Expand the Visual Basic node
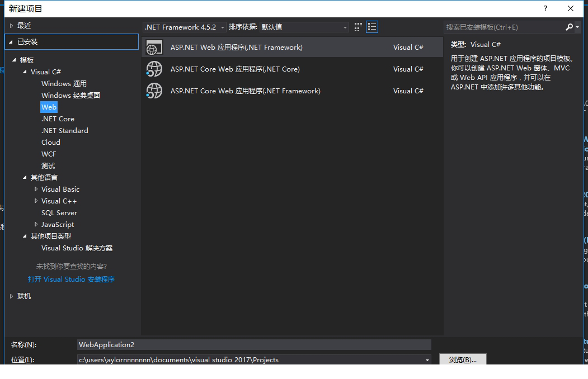 click(36, 189)
